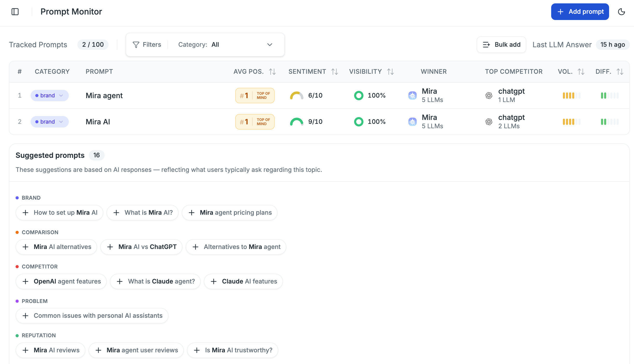The width and height of the screenshot is (634, 364).
Task: Click the 15 h ago badge
Action: 612,45
